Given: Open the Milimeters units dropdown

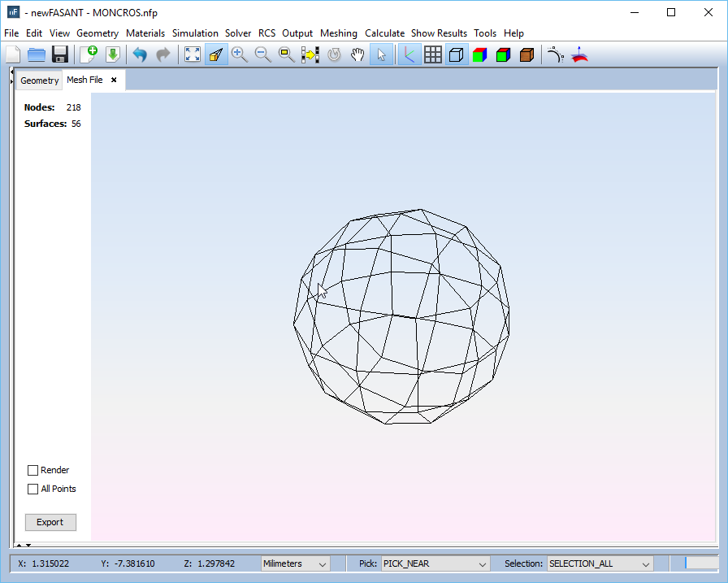Looking at the screenshot, I should 295,563.
